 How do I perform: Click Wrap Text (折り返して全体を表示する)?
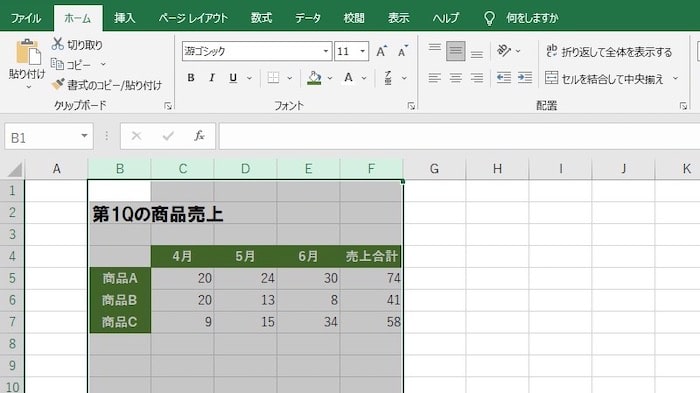point(608,52)
